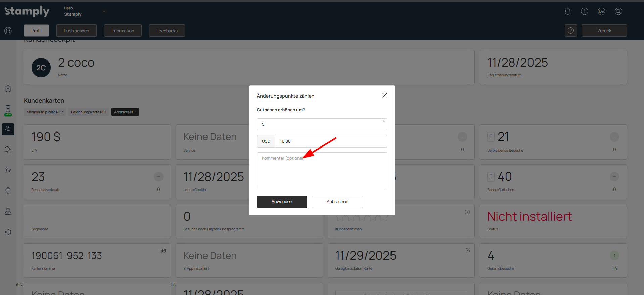This screenshot has height=295, width=644.
Task: Click the USD currency selector
Action: [x=266, y=141]
